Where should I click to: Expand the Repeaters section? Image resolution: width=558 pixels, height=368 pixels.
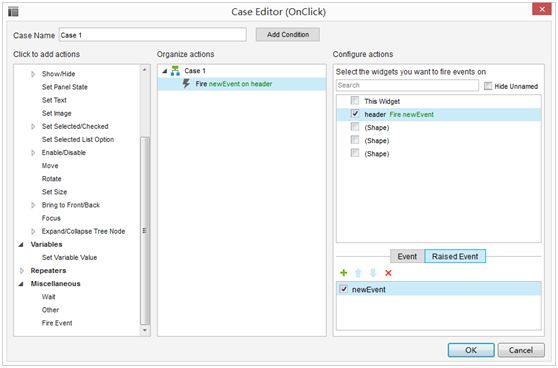[21, 271]
